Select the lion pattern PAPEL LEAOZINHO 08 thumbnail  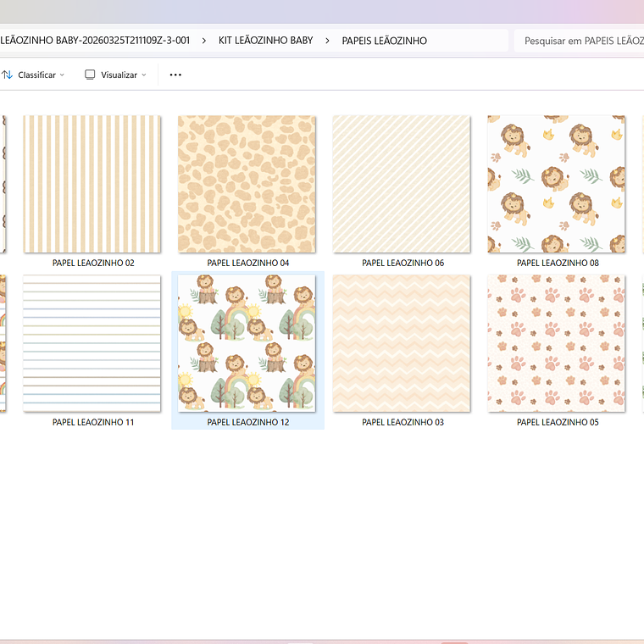coord(556,184)
